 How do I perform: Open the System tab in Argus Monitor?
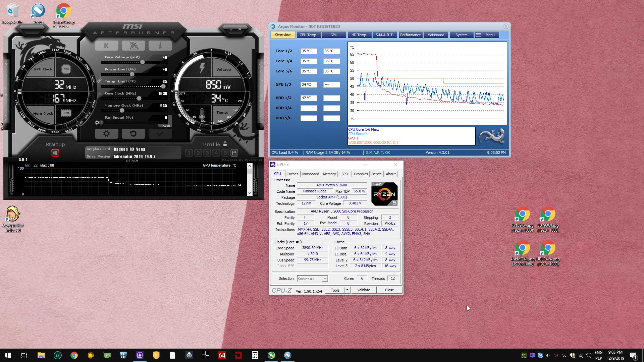461,35
